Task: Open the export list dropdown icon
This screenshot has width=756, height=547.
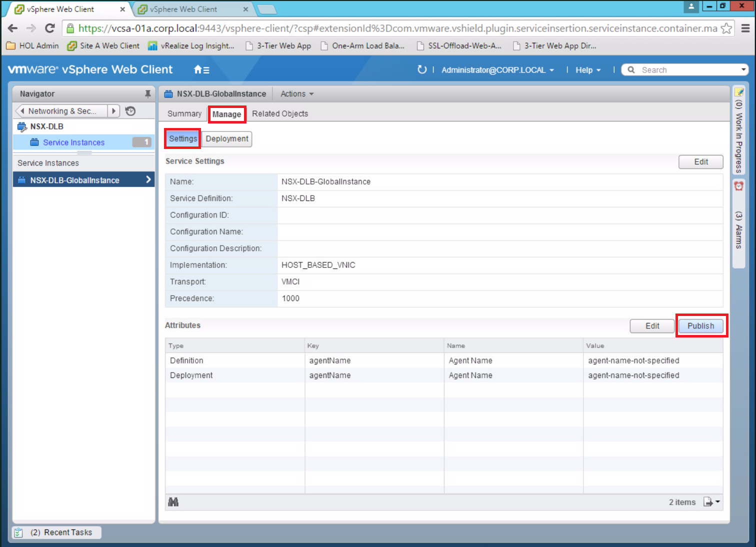Action: [711, 501]
